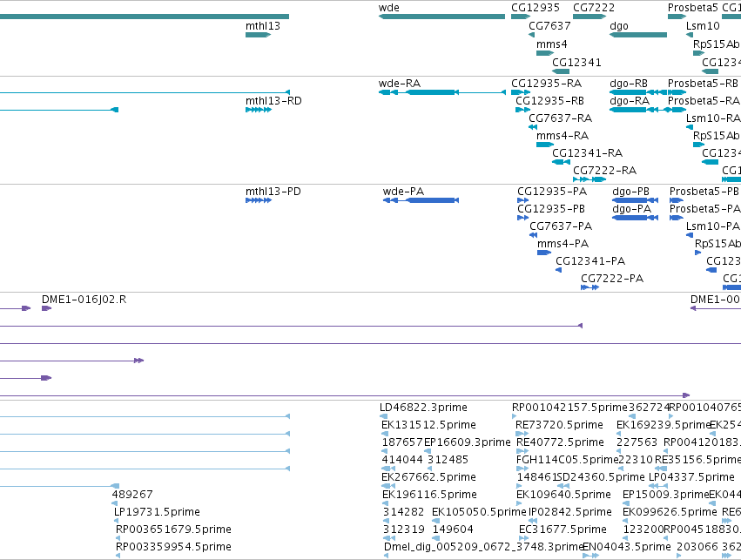
Task: Select the CG12935-RB transcript label
Action: 549,101
